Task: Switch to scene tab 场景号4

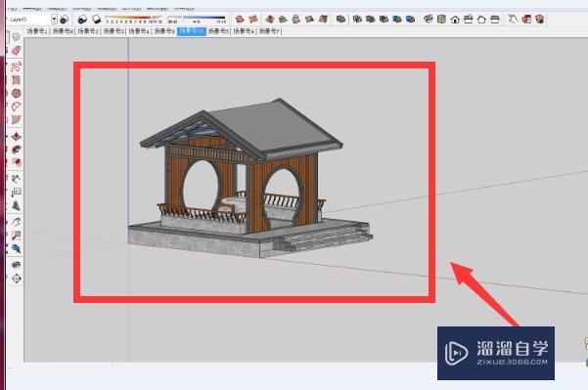Action: click(x=139, y=31)
